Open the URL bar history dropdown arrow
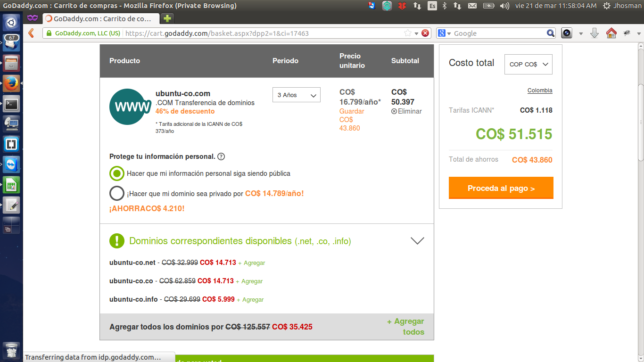Image resolution: width=644 pixels, height=362 pixels. pos(416,33)
